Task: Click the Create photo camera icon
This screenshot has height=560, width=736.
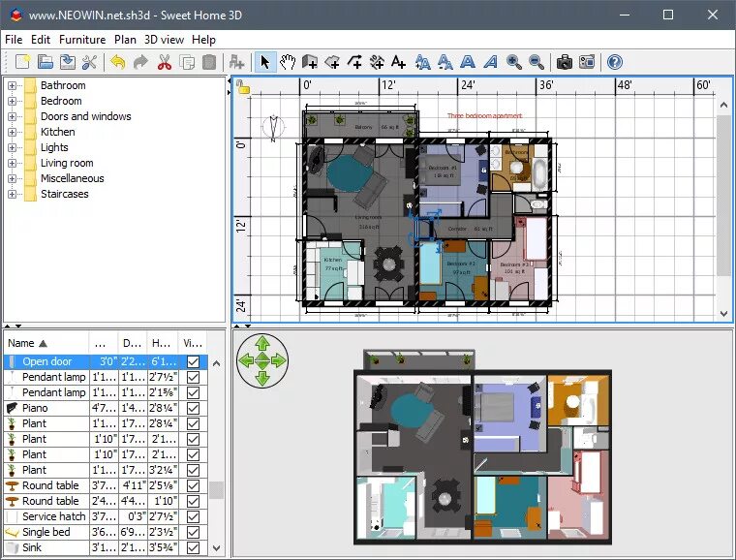Action: click(x=565, y=62)
